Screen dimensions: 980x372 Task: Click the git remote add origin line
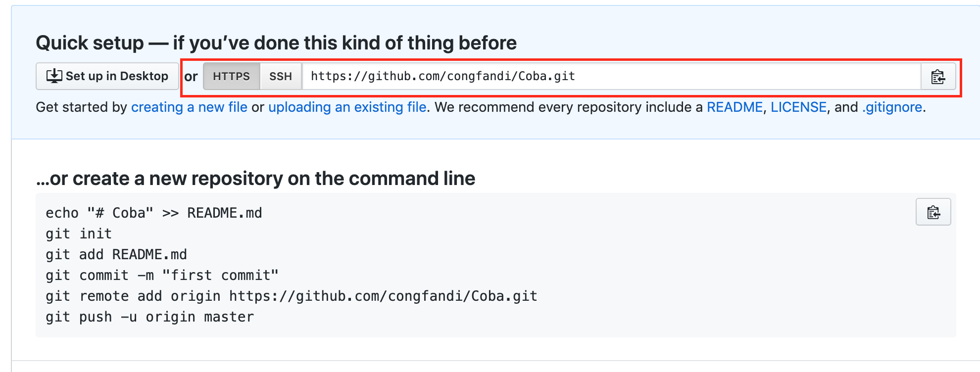[x=291, y=296]
